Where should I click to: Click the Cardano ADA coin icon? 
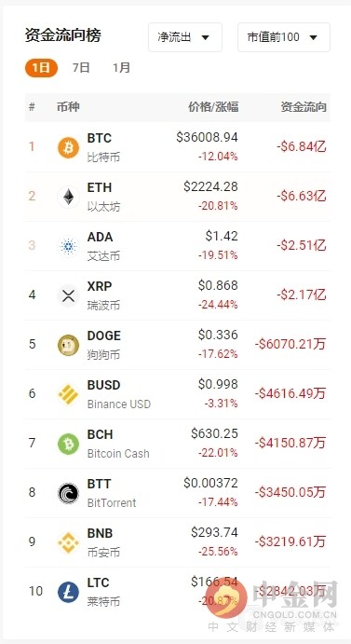click(x=68, y=246)
